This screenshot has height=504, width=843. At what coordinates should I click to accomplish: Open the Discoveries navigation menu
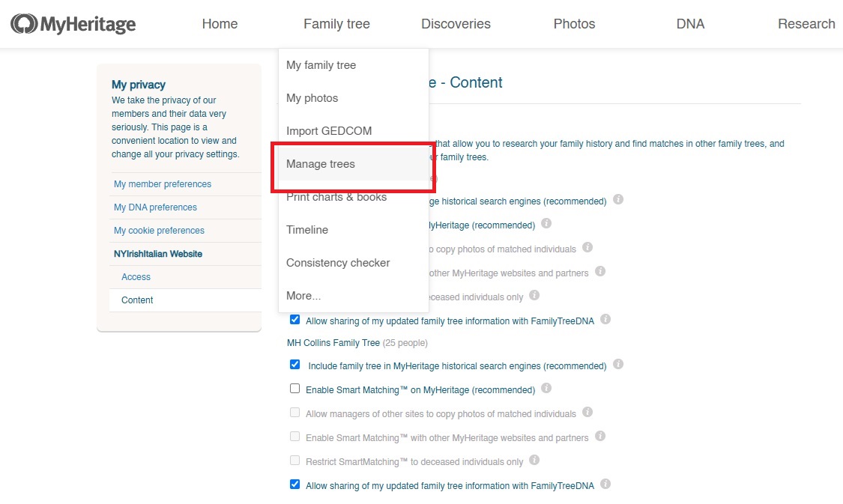pyautogui.click(x=456, y=24)
